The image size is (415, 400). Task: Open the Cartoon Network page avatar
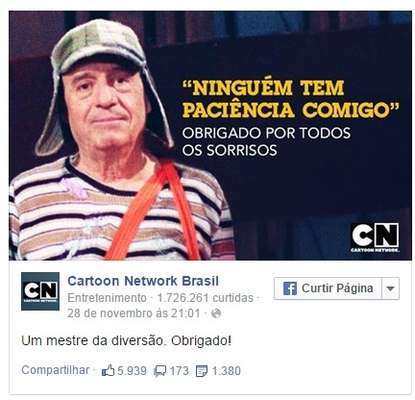pos(40,291)
